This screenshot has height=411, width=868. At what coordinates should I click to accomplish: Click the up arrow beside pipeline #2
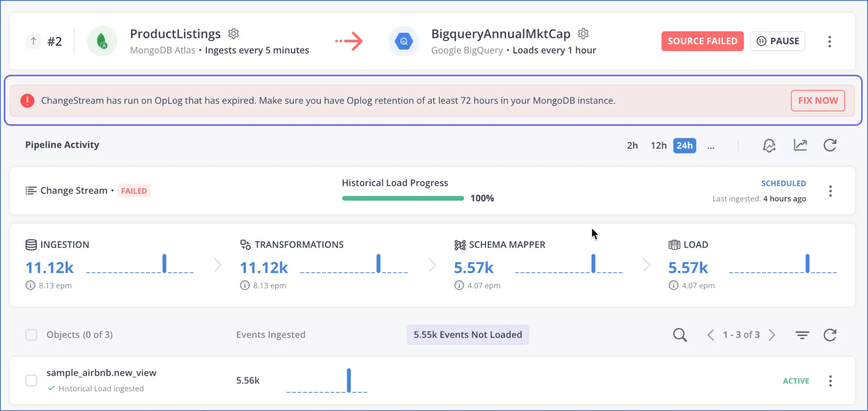33,41
